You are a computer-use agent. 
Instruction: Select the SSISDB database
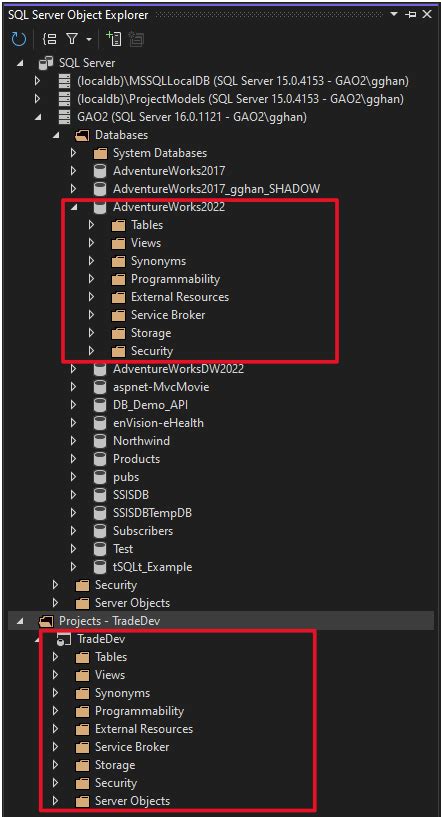click(131, 495)
